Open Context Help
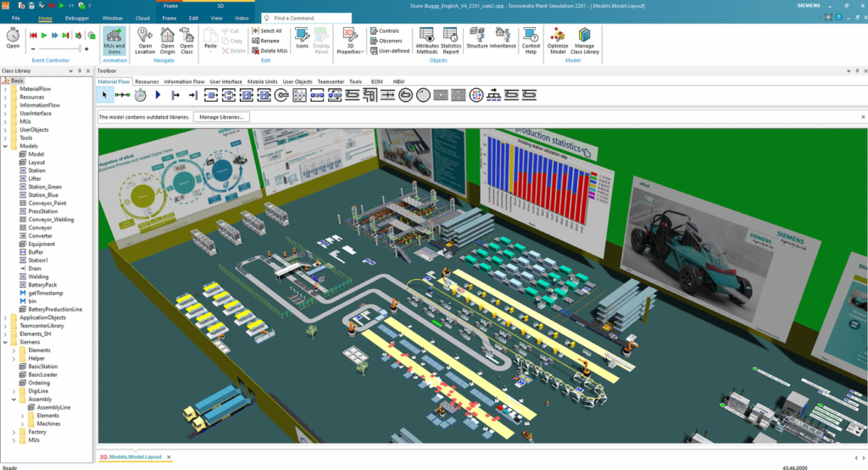This screenshot has width=868, height=470. coord(531,41)
